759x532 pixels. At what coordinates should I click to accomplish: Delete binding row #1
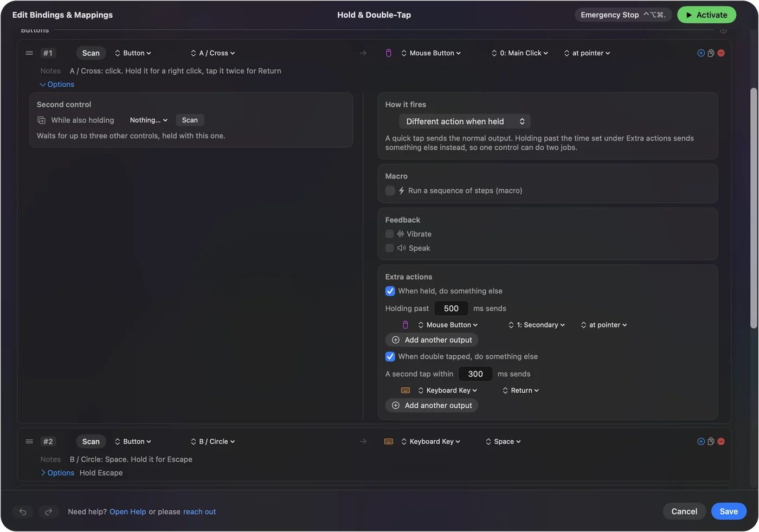tap(721, 53)
